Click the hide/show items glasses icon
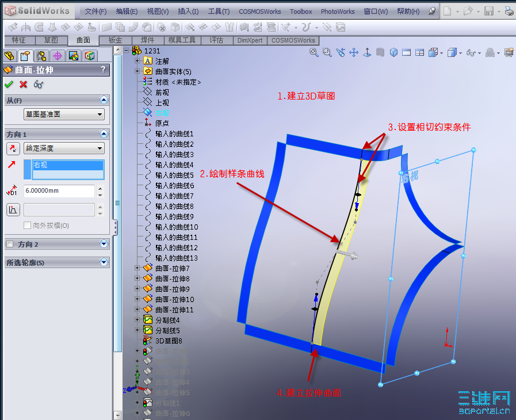This screenshot has height=420, width=516. 471,53
